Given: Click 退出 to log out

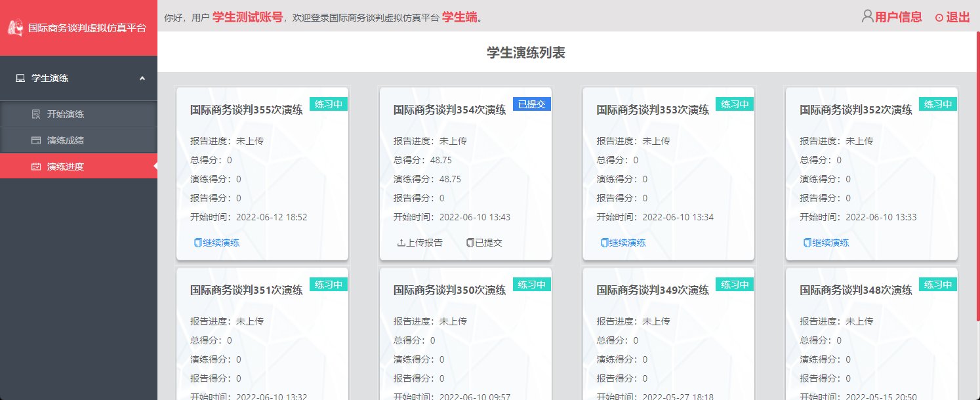Looking at the screenshot, I should click(958, 17).
